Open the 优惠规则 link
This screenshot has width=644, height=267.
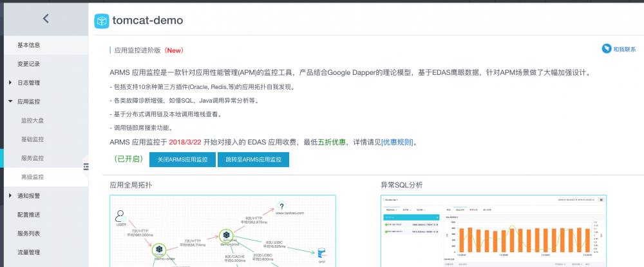(x=397, y=143)
